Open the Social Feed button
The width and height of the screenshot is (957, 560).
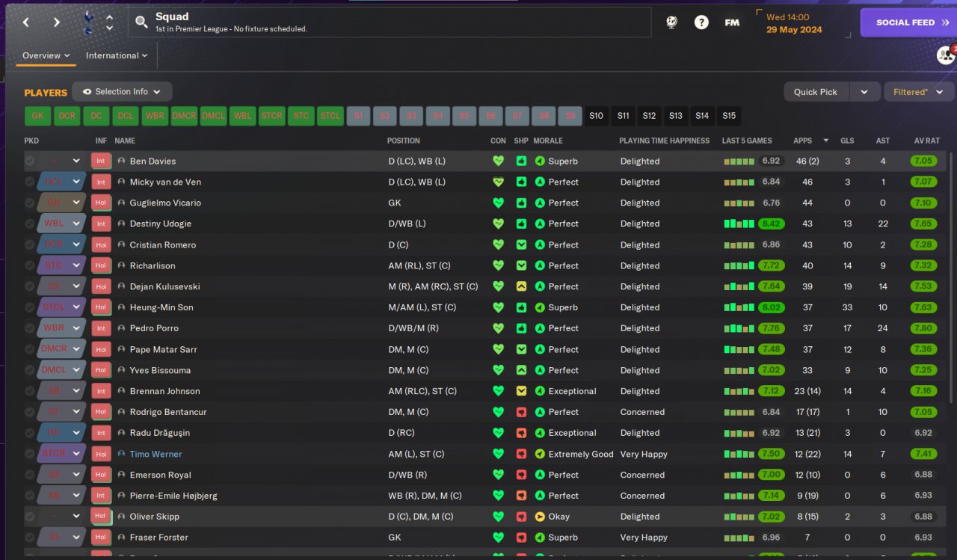click(x=908, y=22)
